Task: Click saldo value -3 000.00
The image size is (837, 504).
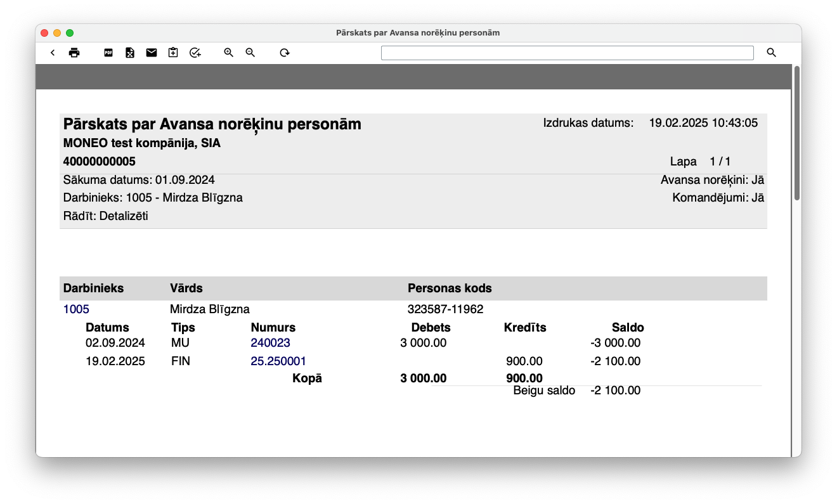Action: coord(615,343)
